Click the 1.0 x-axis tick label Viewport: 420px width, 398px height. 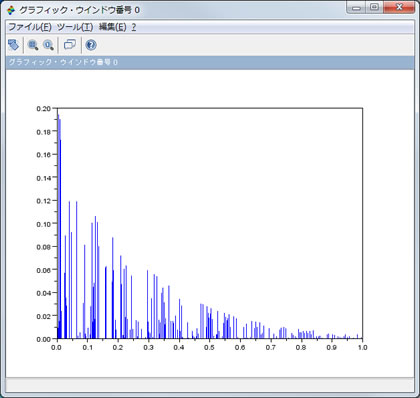(x=362, y=347)
